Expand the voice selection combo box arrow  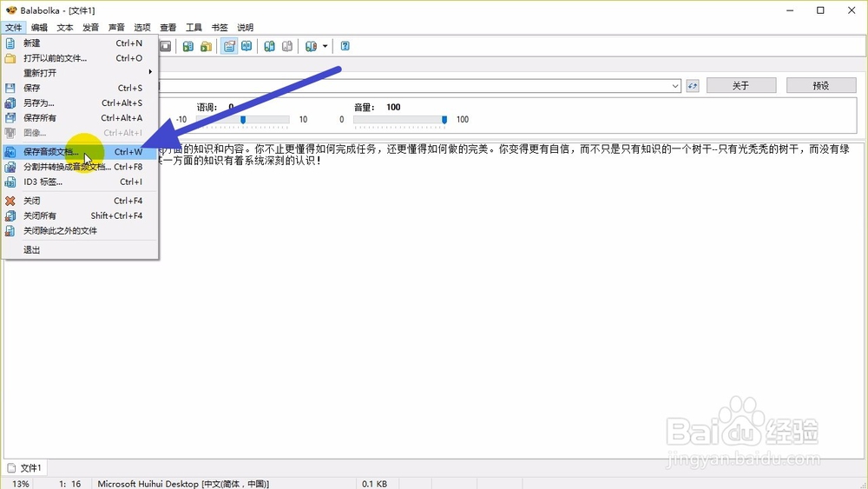[x=675, y=86]
